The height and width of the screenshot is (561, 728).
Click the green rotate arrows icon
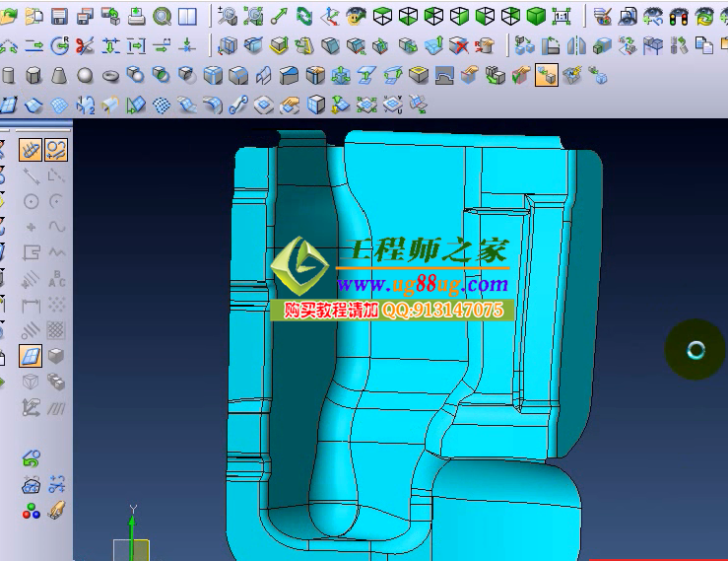coord(304,16)
